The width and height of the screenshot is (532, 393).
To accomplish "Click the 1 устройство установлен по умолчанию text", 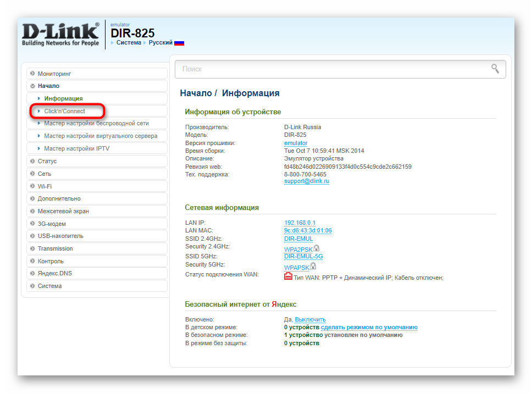I will (343, 335).
